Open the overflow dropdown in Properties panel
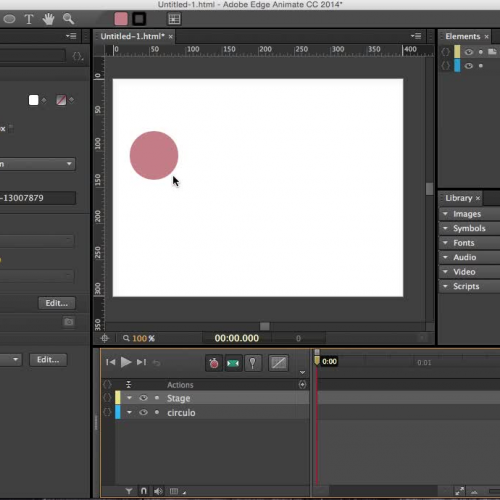 tap(38, 164)
